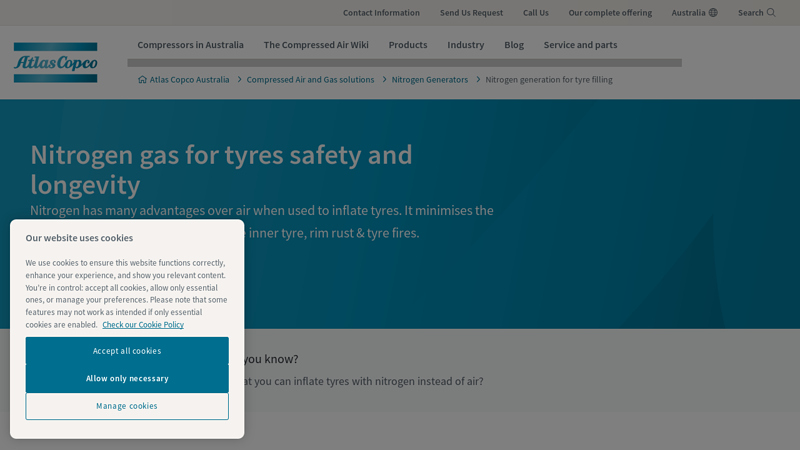Click the search magnifier icon

pos(771,13)
